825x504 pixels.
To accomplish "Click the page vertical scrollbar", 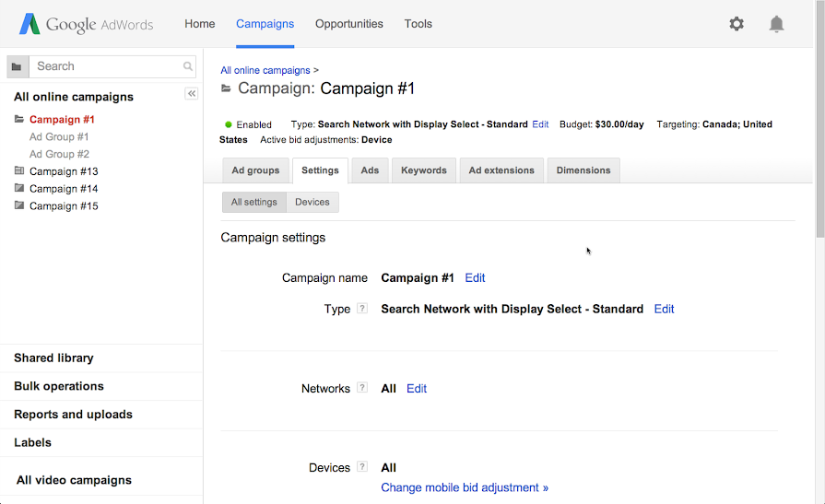I will (x=819, y=138).
